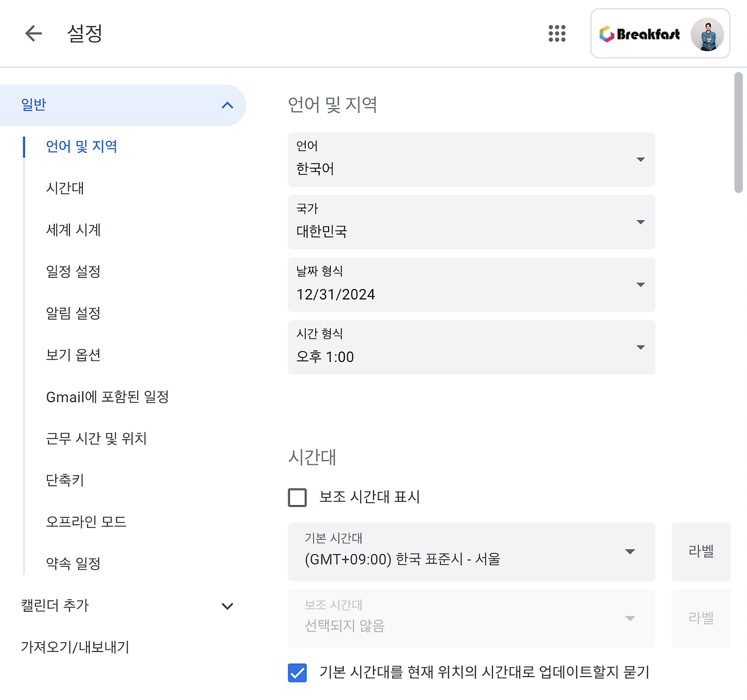
Task: Enable 보조 시간대 표시 checkbox
Action: 298,497
